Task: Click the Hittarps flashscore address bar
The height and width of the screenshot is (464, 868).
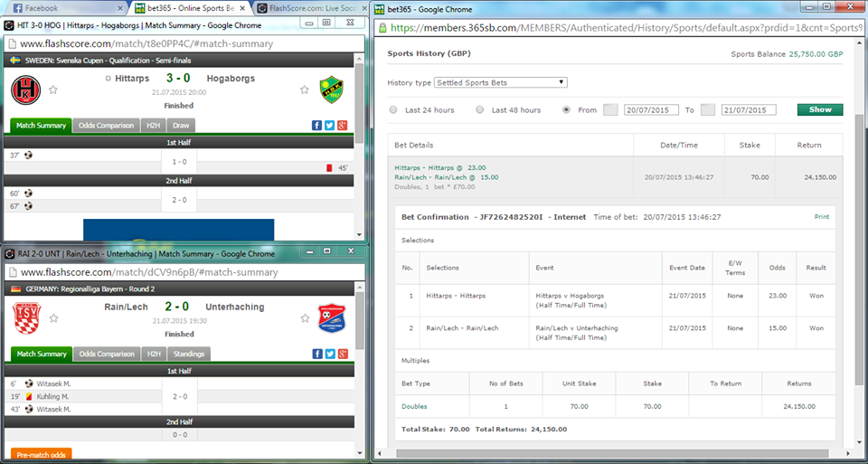Action: point(184,43)
